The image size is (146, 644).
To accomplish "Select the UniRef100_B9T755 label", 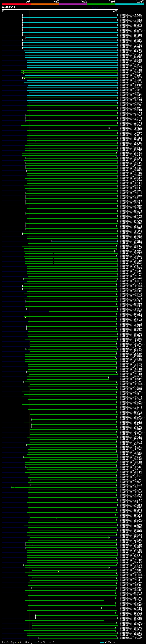I will click(131, 597).
